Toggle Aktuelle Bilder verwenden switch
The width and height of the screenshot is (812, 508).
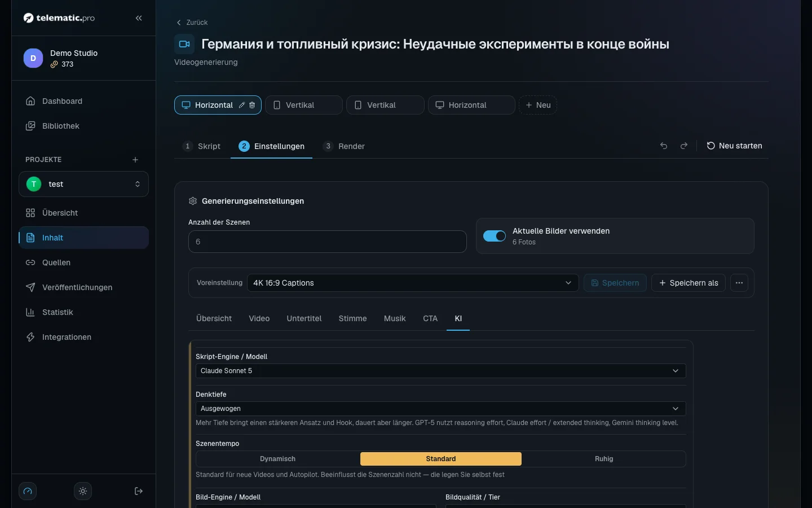495,236
